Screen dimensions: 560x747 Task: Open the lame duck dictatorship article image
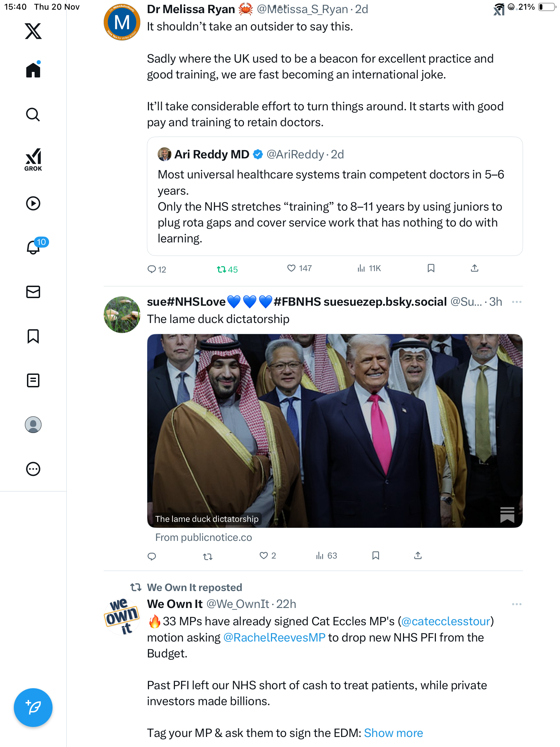coord(335,431)
